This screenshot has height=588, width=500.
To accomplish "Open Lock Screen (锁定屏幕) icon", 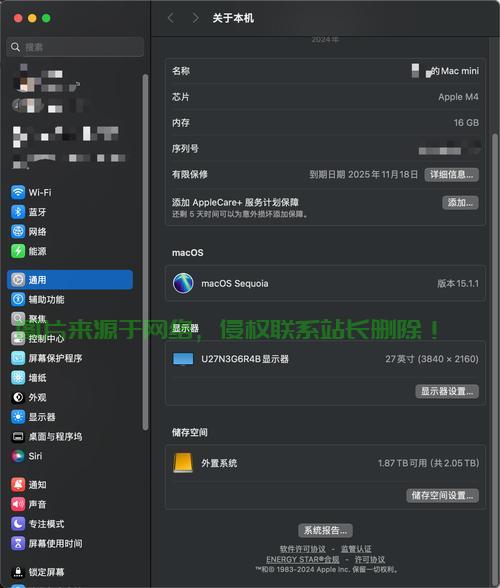I will (x=18, y=572).
